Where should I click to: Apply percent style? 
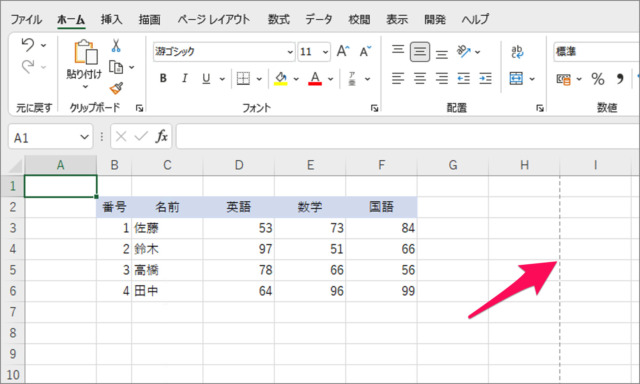point(598,79)
